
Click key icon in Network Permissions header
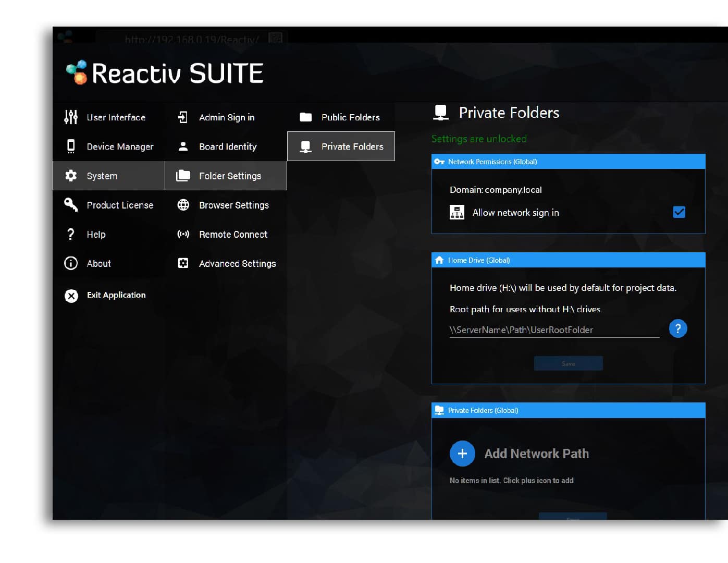point(439,162)
